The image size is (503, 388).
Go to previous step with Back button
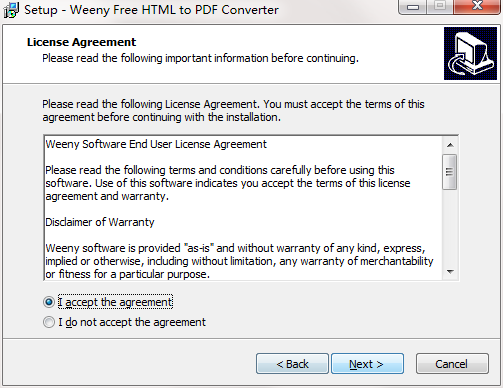[x=292, y=364]
